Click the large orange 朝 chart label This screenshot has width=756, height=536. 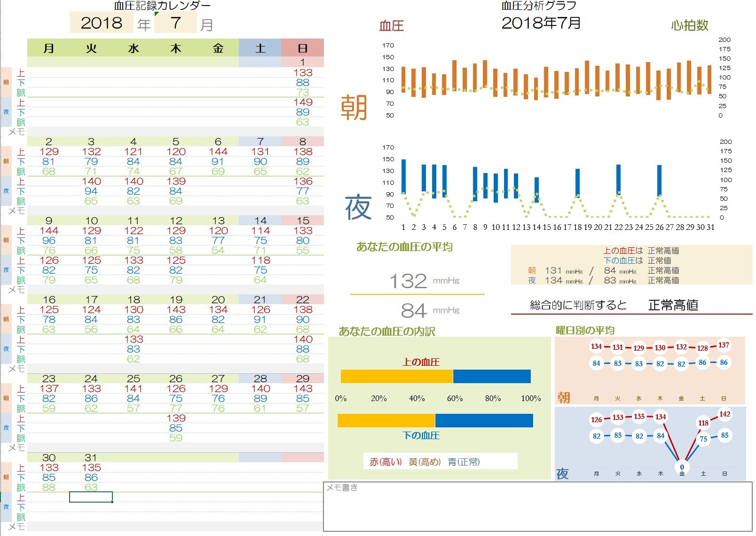354,107
